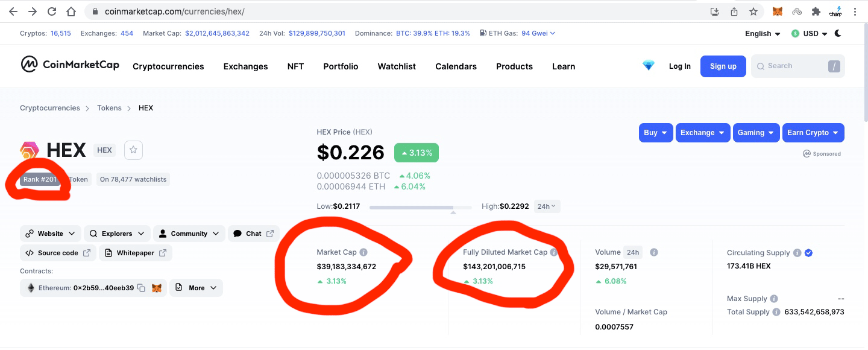
Task: Click the share page icon in address bar
Action: click(734, 11)
